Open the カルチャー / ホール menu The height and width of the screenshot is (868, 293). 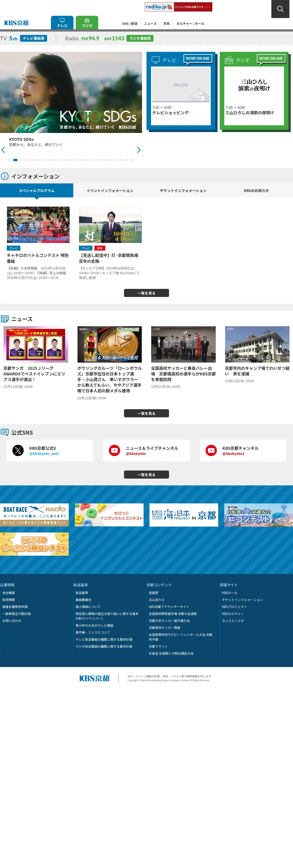point(190,24)
